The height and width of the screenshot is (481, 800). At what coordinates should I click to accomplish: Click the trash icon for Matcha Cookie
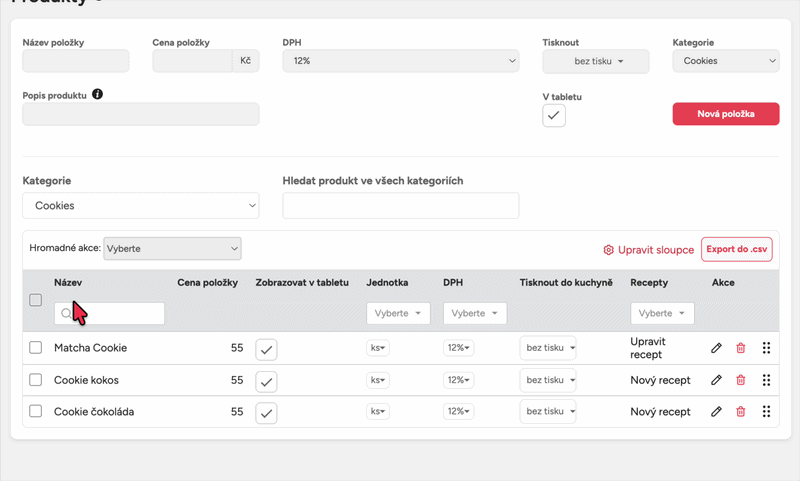(741, 348)
